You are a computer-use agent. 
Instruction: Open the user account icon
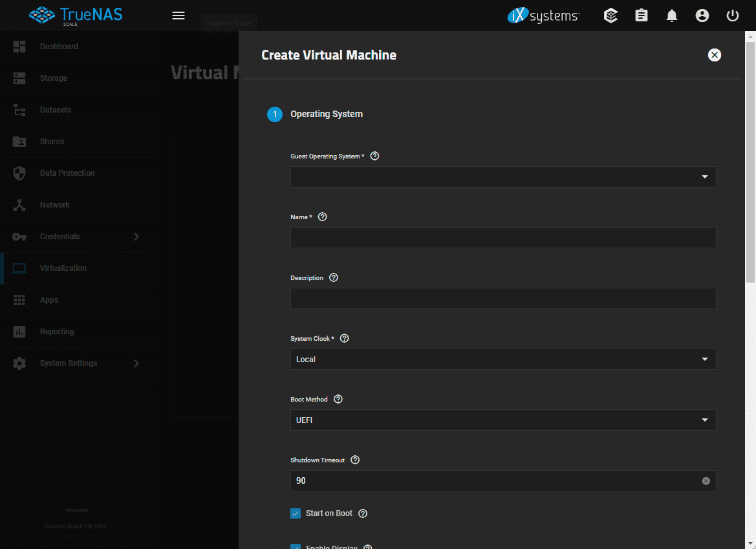tap(702, 15)
